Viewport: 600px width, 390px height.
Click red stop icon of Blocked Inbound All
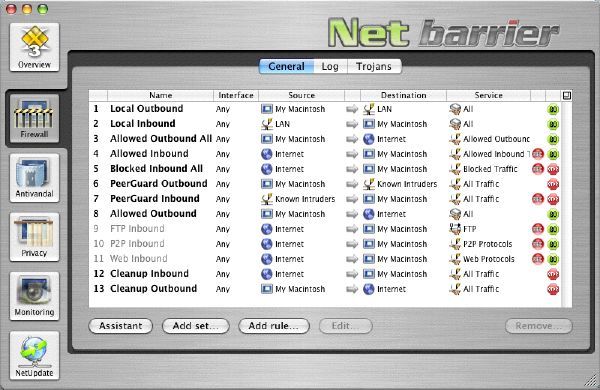553,169
